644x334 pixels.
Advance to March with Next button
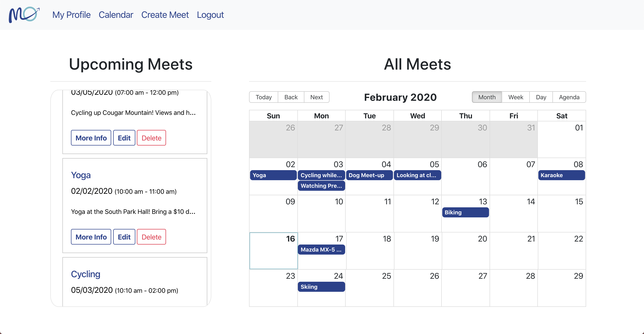pyautogui.click(x=316, y=97)
